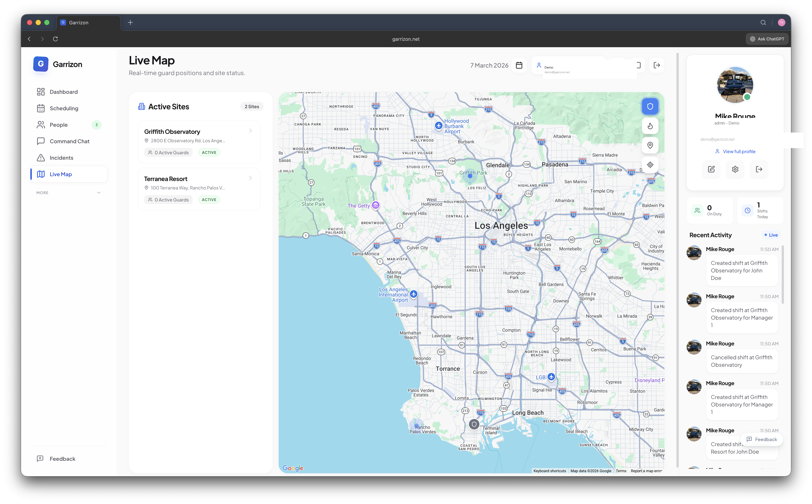This screenshot has height=504, width=812.
Task: Open the Incidents warning icon in sidebar
Action: (41, 157)
